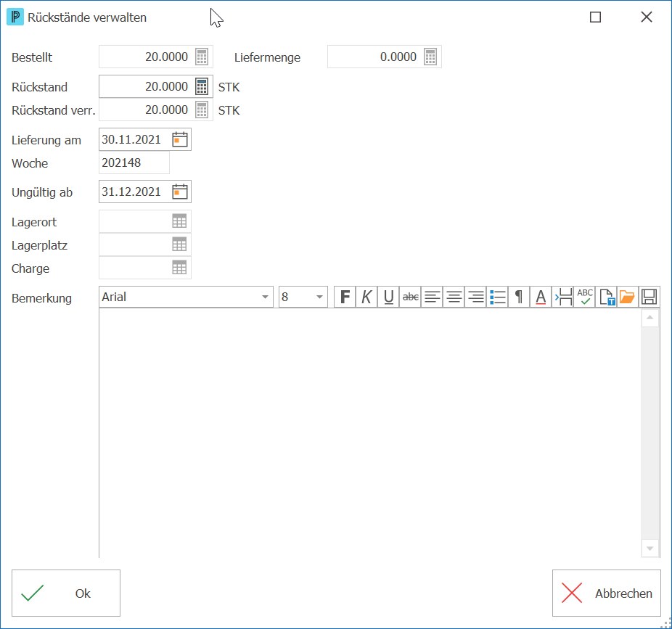672x629 pixels.
Task: Open calculator for Liefermenge field
Action: [430, 57]
